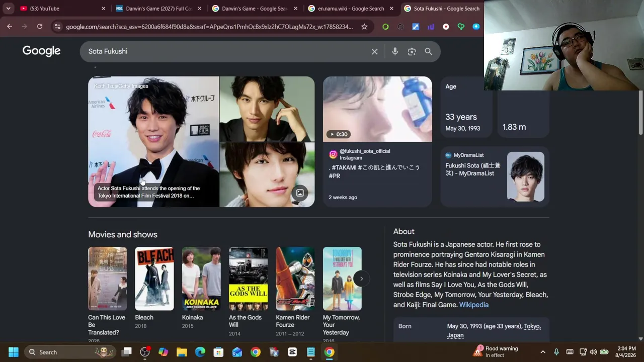Open the purple bar chart extension
The height and width of the screenshot is (362, 644).
tap(431, 27)
